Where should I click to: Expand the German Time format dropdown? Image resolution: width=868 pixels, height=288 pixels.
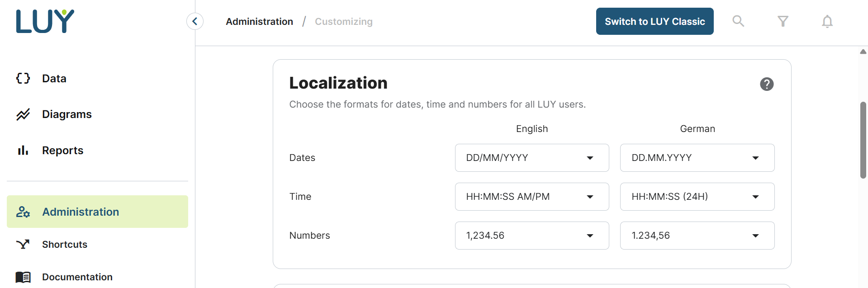point(697,197)
